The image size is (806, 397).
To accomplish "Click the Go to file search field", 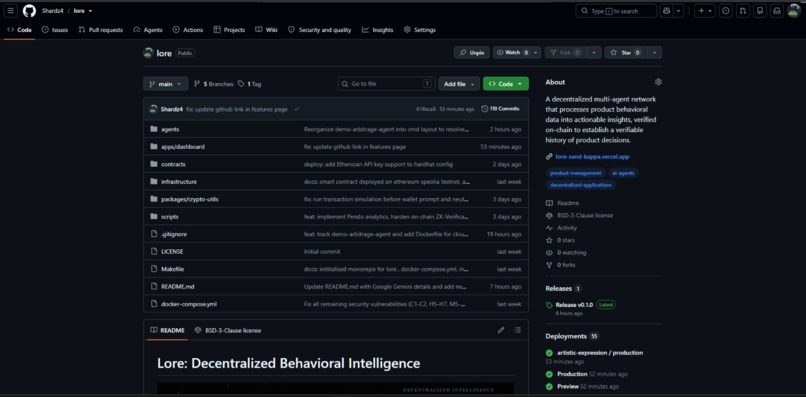I will (387, 84).
